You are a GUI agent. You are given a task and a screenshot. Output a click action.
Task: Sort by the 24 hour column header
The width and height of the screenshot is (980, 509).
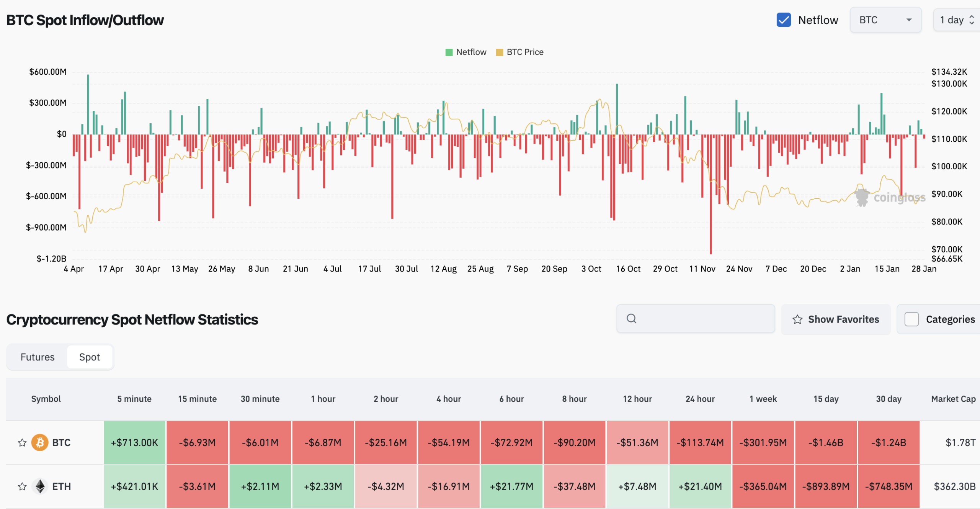click(700, 399)
